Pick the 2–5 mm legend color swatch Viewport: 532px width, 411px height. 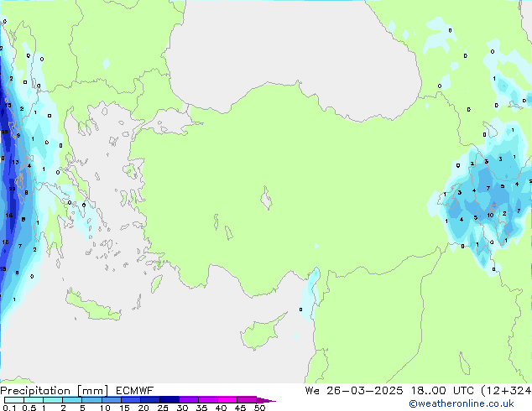click(72, 400)
